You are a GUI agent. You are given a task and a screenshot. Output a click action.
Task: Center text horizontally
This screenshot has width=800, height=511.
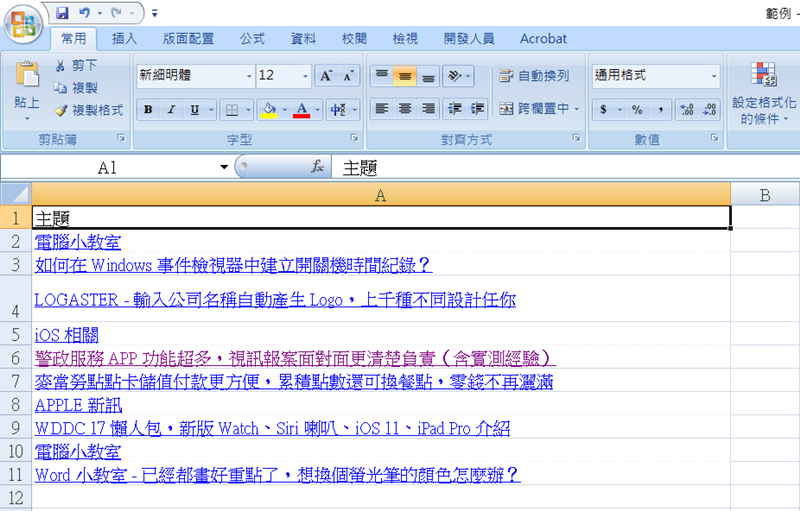point(405,109)
